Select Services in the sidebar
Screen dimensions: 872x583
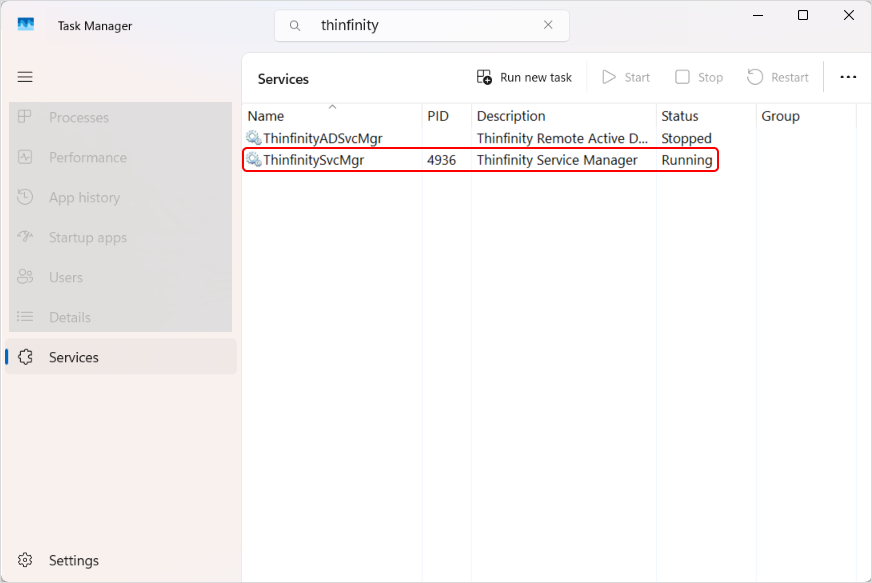(121, 357)
